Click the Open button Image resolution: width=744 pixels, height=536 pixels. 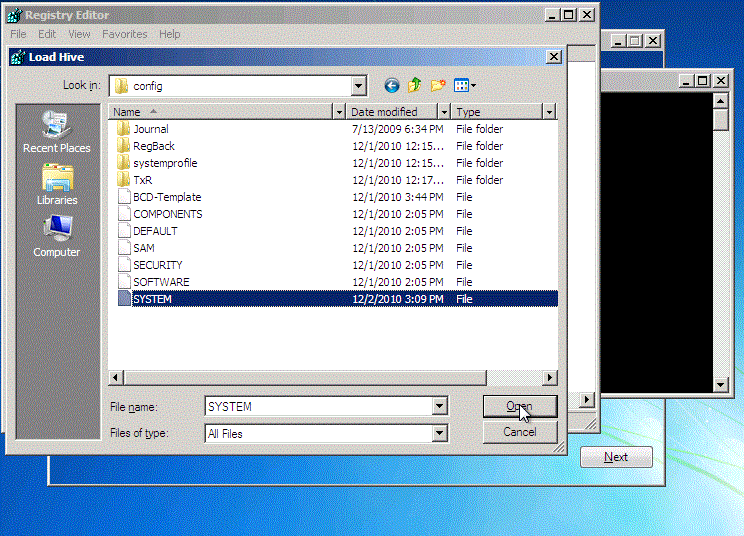520,407
